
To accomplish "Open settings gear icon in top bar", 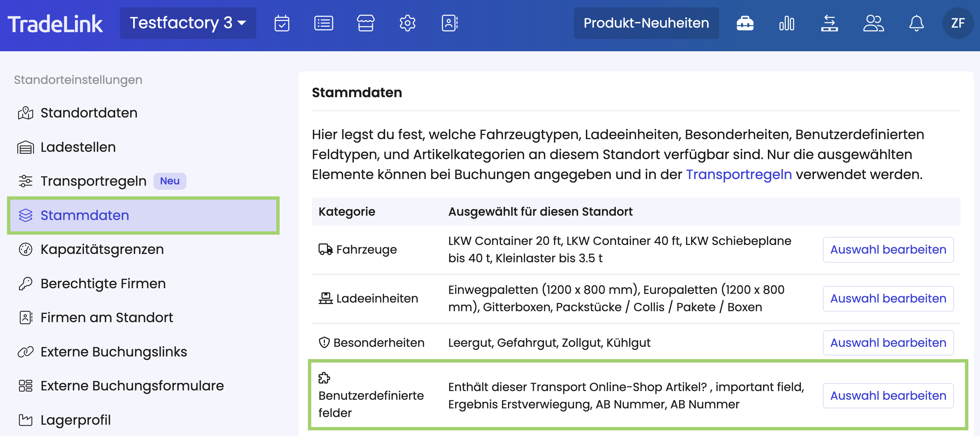I will [407, 23].
